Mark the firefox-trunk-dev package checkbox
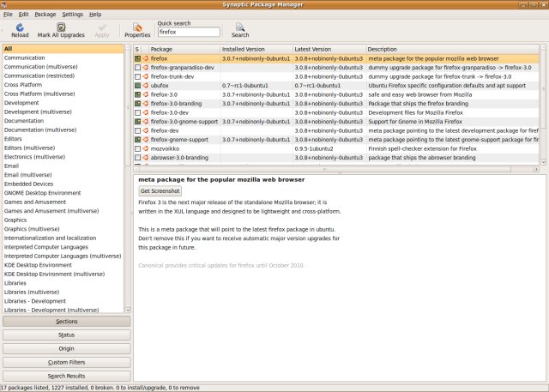The image size is (549, 392). click(137, 77)
